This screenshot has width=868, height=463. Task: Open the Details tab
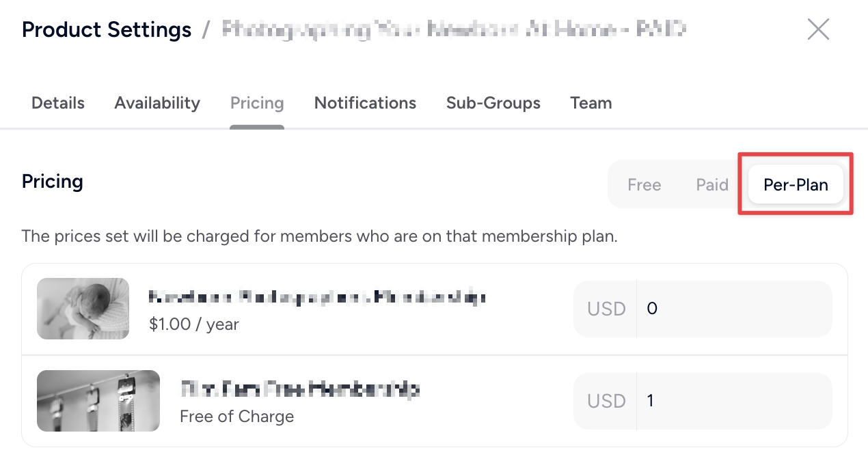click(58, 103)
